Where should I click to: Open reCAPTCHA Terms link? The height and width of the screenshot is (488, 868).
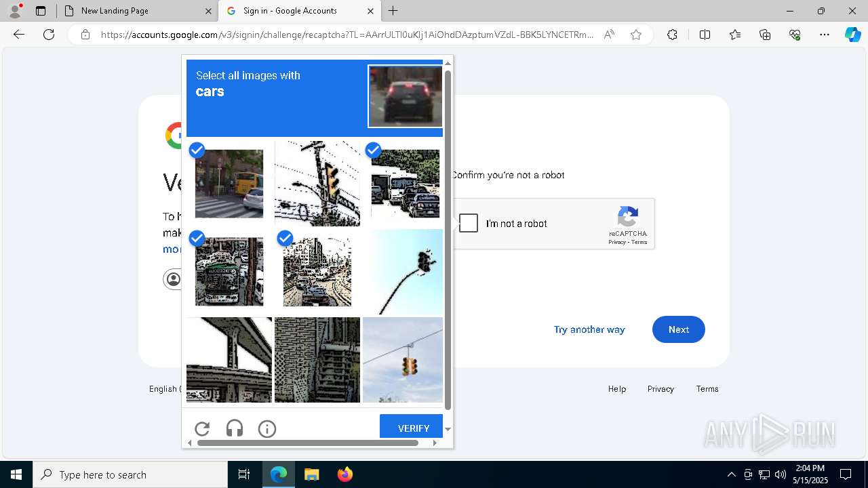[639, 242]
